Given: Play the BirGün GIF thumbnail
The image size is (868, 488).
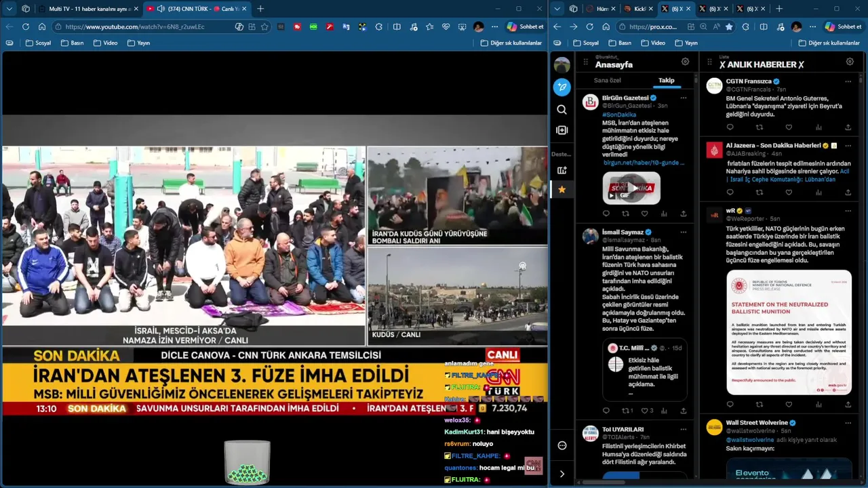Looking at the screenshot, I should tap(631, 188).
